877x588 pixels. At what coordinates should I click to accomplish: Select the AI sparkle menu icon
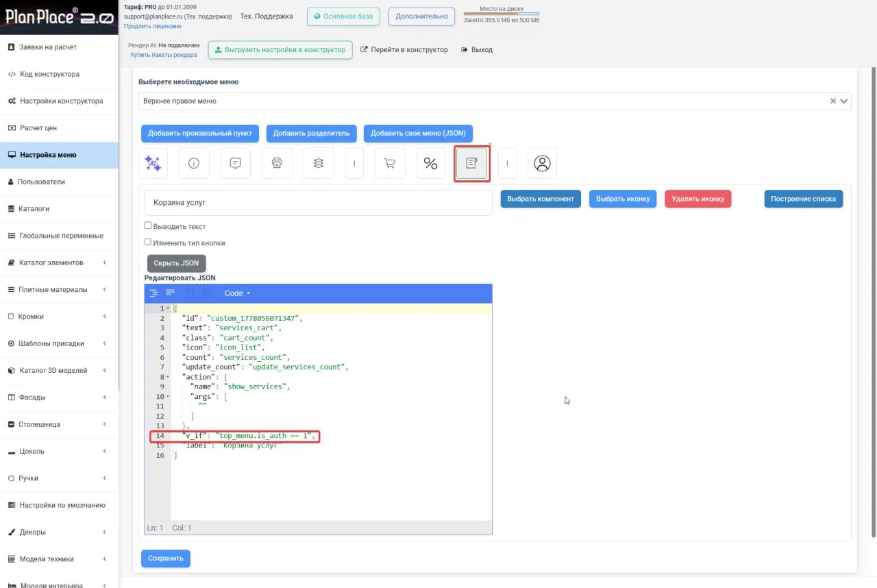(x=153, y=163)
